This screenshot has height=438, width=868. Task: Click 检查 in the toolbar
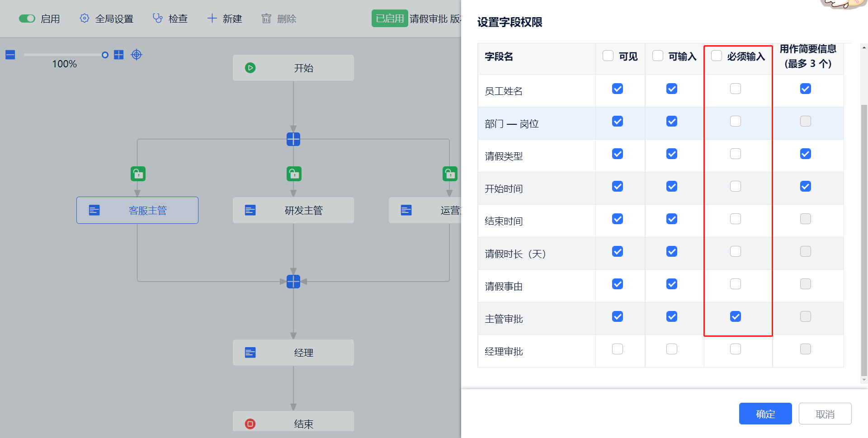pos(170,19)
